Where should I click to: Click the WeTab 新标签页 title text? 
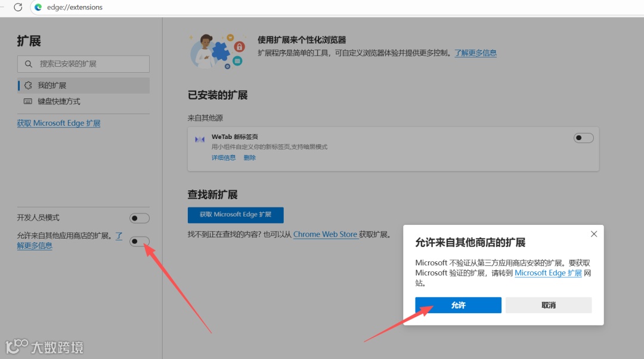click(x=235, y=137)
